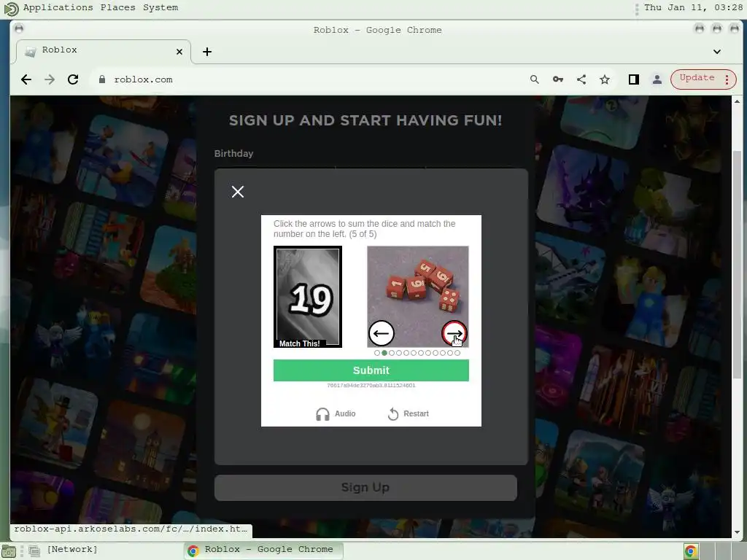This screenshot has height=560, width=747.
Task: Click the scrollbar up arrow
Action: (737, 101)
